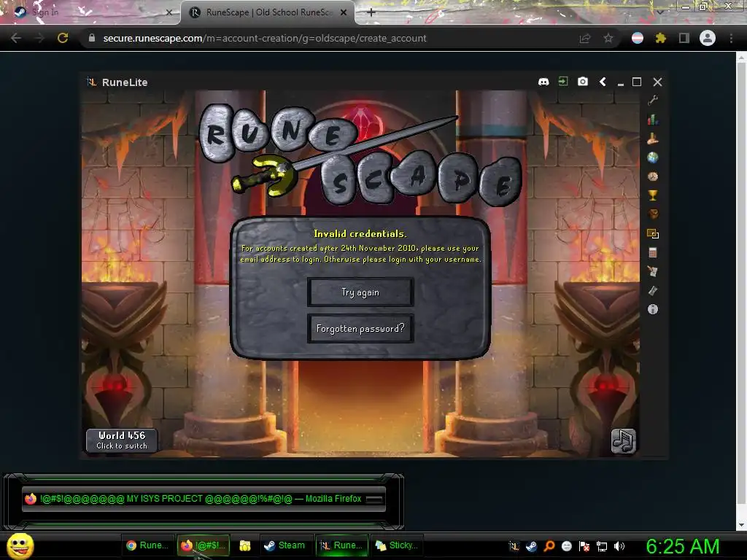Click the share page icon in address bar
Image resolution: width=747 pixels, height=560 pixels.
tap(585, 38)
